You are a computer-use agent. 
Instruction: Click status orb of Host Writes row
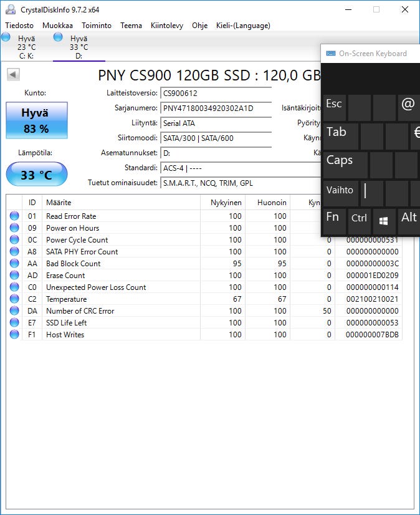pyautogui.click(x=14, y=334)
